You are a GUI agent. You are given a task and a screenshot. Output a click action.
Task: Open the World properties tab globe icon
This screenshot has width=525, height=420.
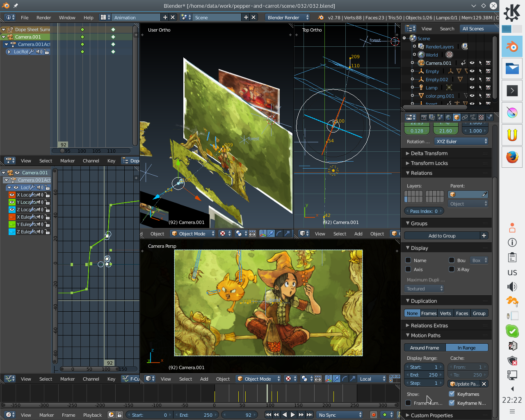(448, 117)
